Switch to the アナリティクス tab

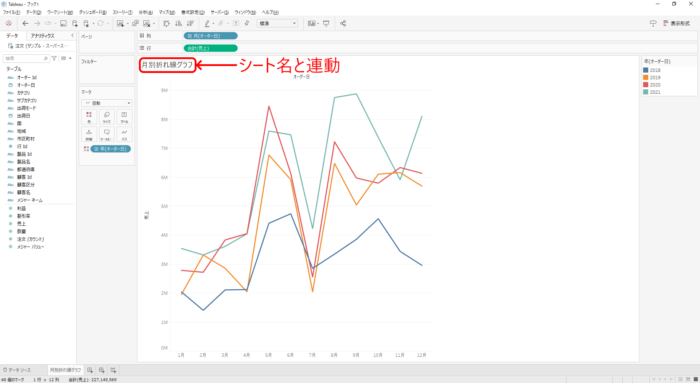coord(42,36)
